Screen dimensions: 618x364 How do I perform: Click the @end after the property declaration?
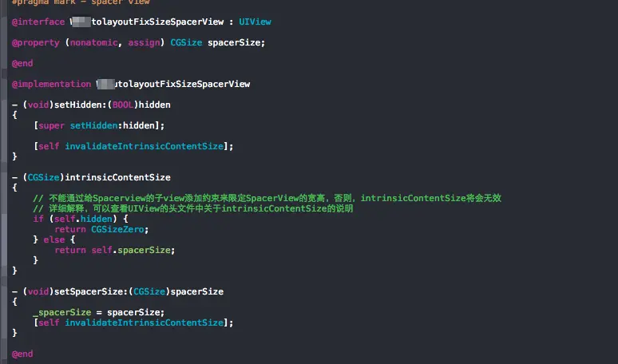pos(22,63)
